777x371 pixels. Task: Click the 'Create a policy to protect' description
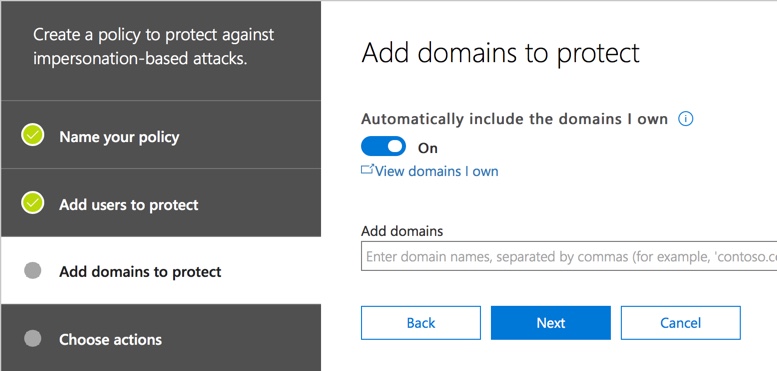(x=154, y=47)
